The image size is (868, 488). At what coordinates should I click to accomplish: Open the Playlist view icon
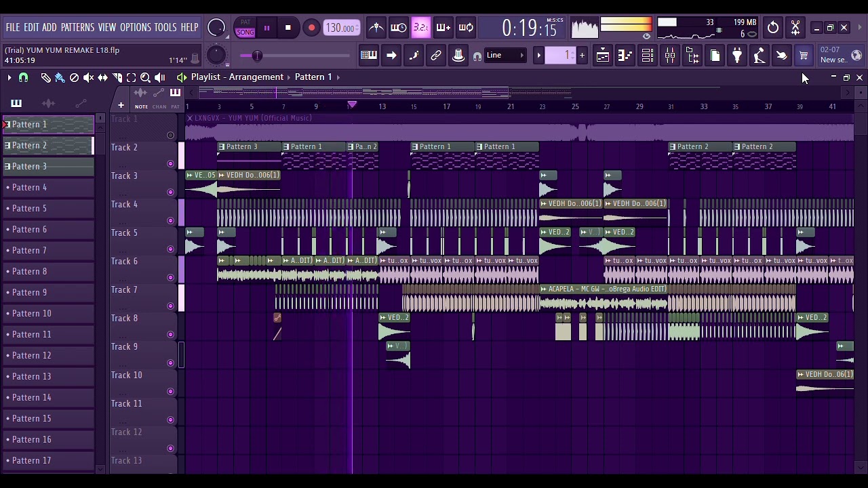click(x=603, y=56)
